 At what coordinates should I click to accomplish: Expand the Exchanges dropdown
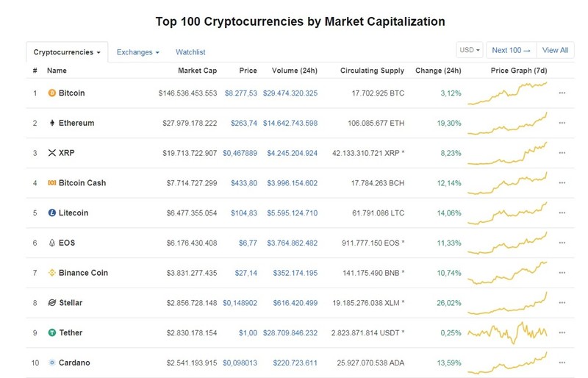tap(137, 52)
